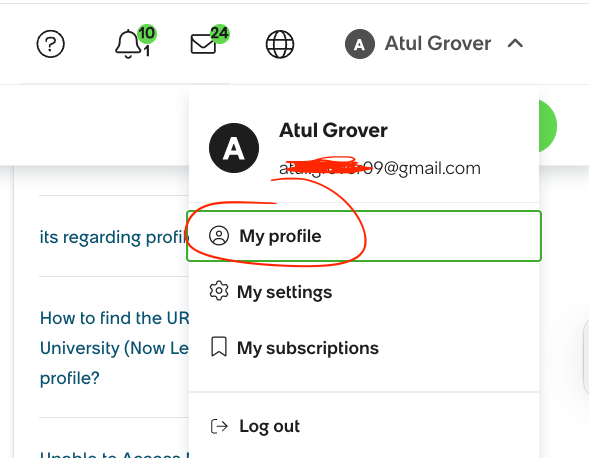Click Atul Grover name in header
This screenshot has height=458, width=589.
click(x=438, y=44)
